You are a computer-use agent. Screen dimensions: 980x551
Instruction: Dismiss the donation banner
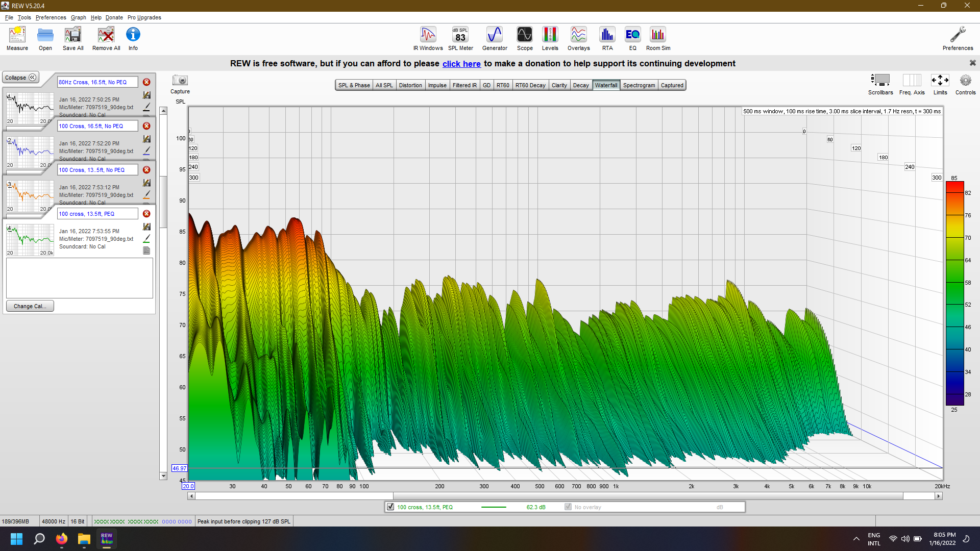coord(972,63)
